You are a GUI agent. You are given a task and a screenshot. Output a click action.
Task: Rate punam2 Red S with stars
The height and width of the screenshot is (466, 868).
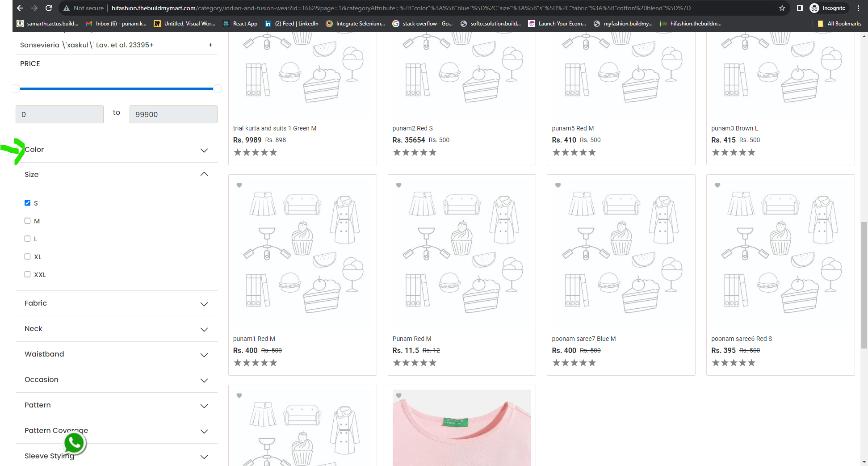[x=415, y=152]
